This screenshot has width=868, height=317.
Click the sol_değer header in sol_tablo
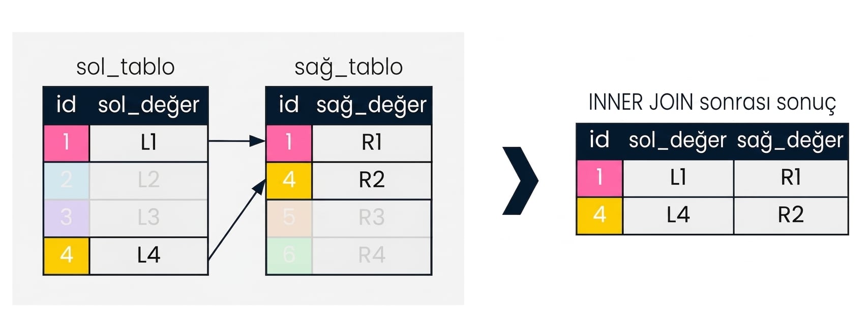click(148, 105)
